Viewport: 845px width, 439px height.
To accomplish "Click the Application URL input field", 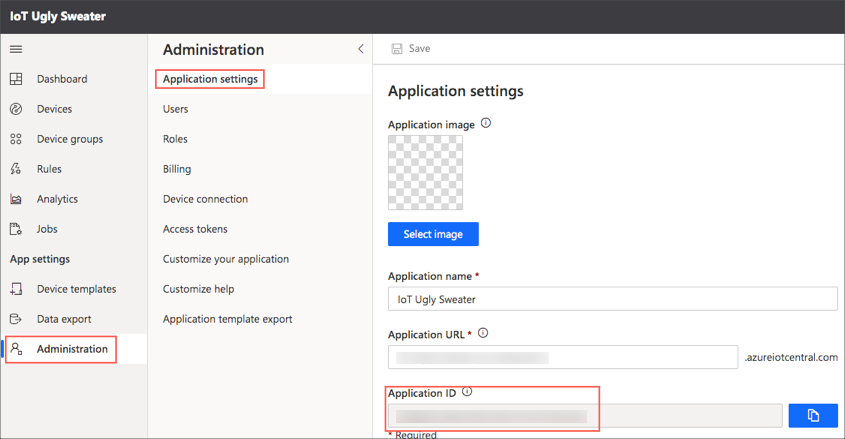I will [563, 357].
